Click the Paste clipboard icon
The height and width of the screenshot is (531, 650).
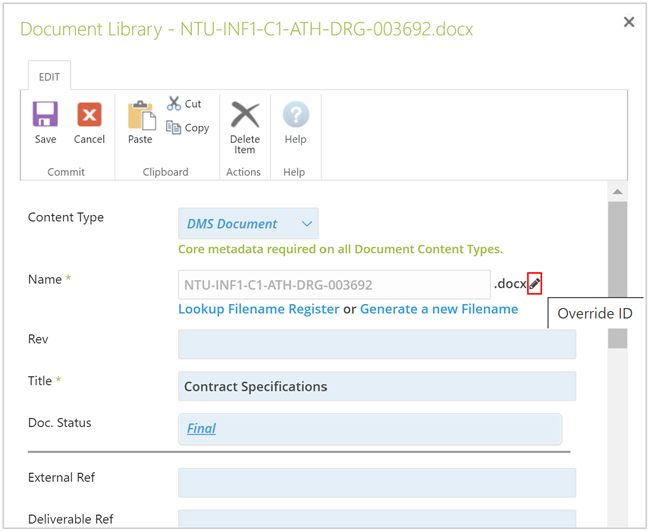141,115
